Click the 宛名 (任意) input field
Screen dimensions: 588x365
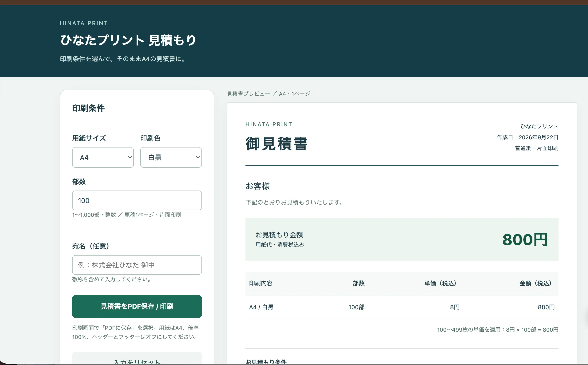[137, 265]
